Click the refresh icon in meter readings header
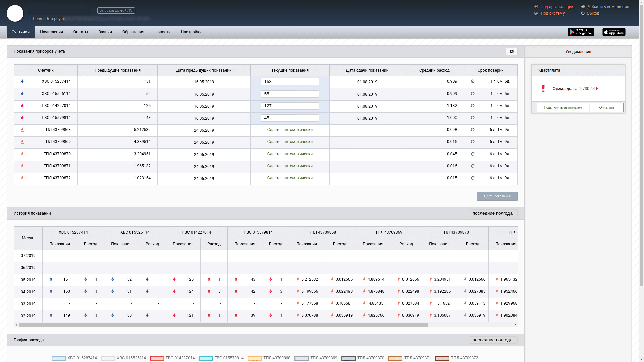The image size is (644, 362). coord(512,51)
